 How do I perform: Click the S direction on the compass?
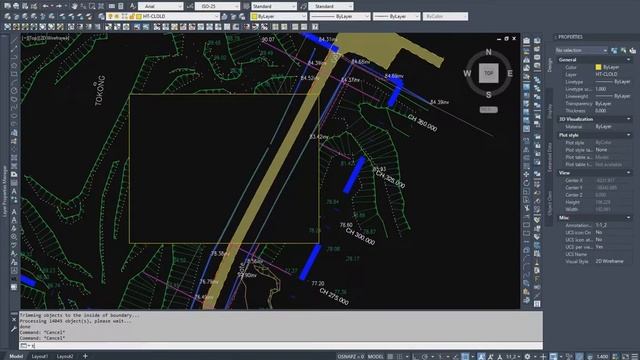coord(489,95)
